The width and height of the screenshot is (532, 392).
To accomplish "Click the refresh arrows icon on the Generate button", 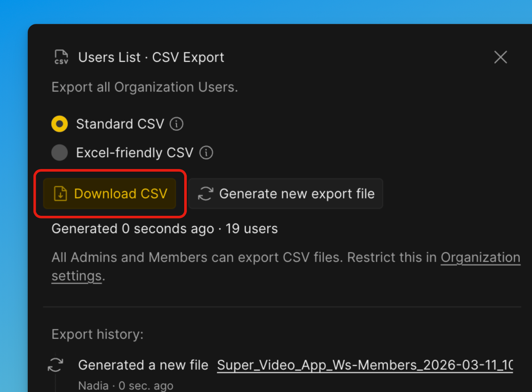I will coord(205,194).
